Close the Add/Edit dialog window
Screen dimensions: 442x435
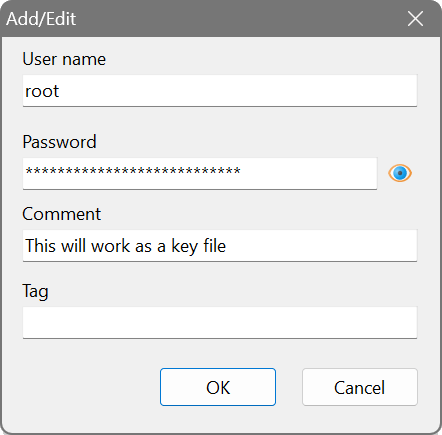pos(415,18)
